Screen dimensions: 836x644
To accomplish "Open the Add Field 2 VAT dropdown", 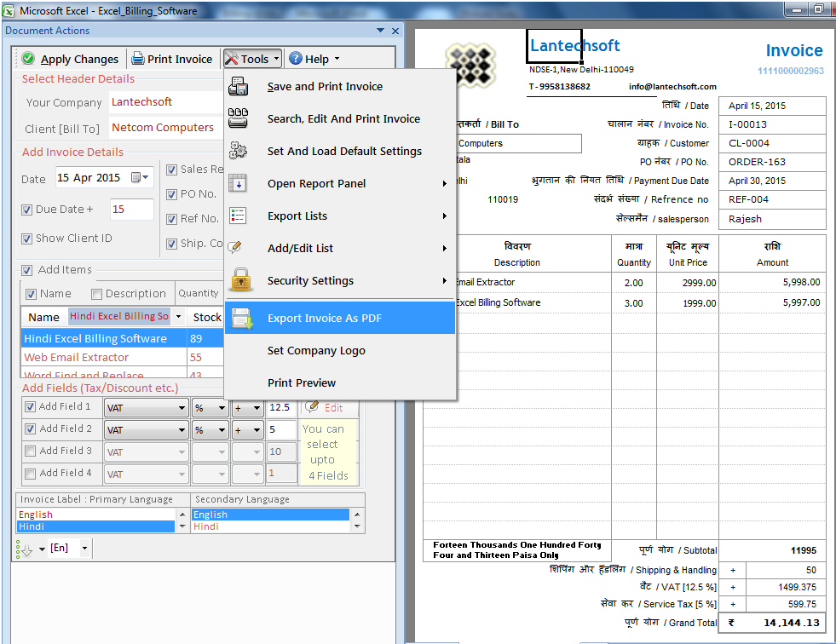I will (x=182, y=429).
